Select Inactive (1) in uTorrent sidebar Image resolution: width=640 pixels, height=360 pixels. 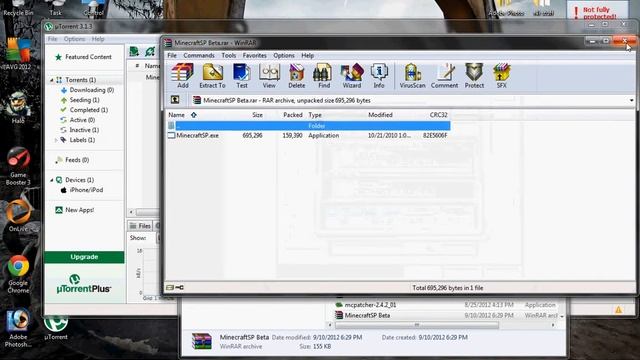(80, 130)
